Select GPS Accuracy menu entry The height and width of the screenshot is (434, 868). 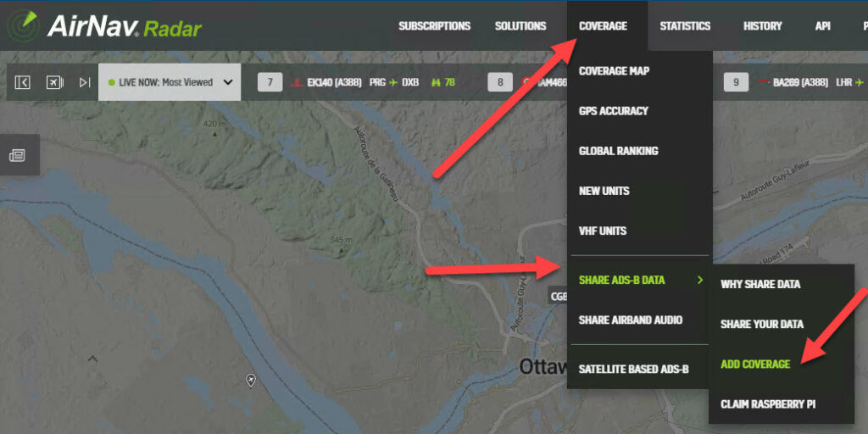(613, 111)
